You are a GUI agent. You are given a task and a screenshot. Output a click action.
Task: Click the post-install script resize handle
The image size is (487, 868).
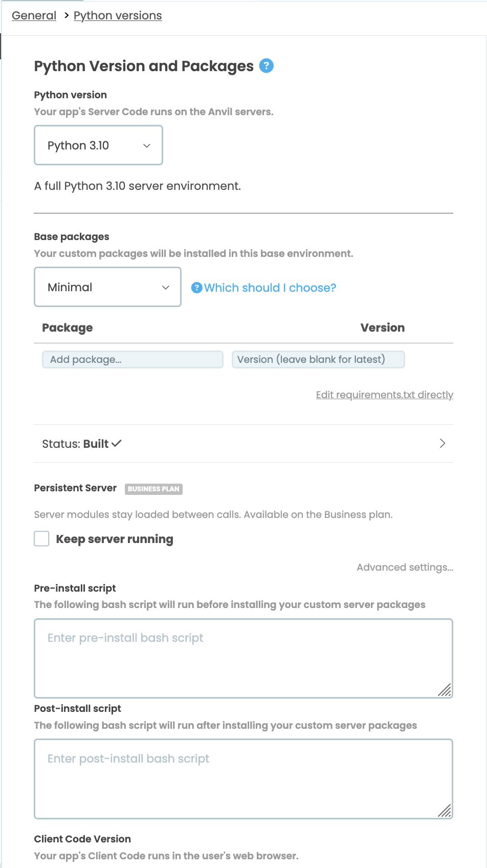(445, 811)
